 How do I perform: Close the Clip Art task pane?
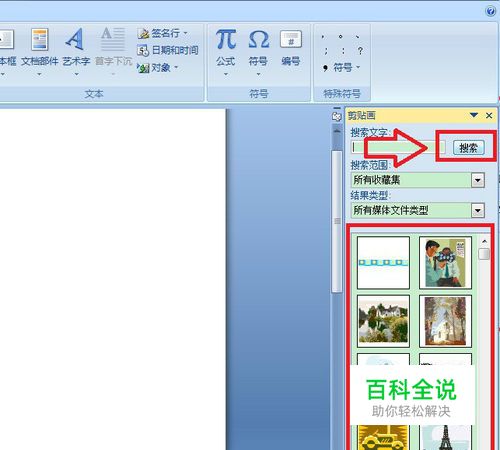(x=489, y=116)
